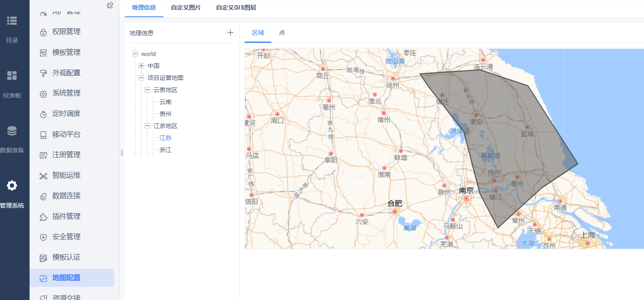The image size is (644, 300).
Task: Click the 安全管理 shield icon
Action: tap(43, 238)
